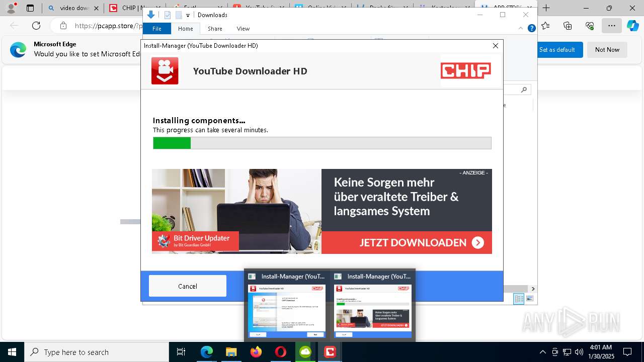Click the Cancel button in Install-Manager
Viewport: 644px width, 362px height.
coord(187,286)
